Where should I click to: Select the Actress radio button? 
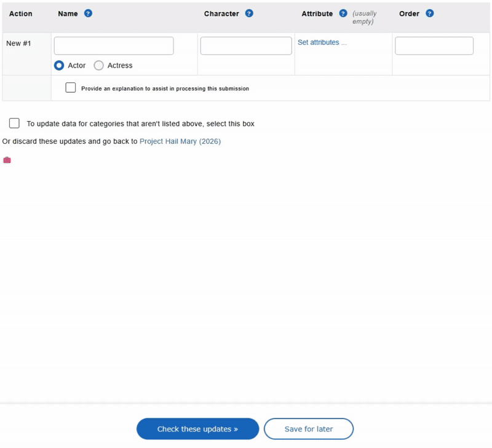(x=98, y=65)
